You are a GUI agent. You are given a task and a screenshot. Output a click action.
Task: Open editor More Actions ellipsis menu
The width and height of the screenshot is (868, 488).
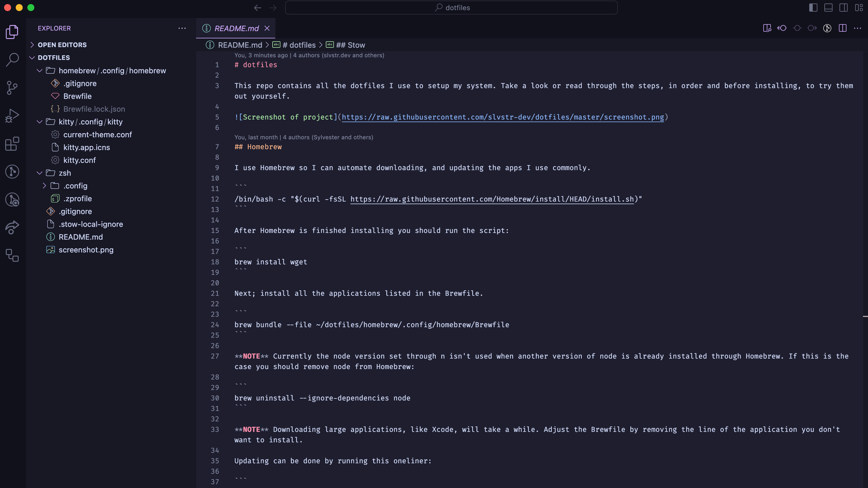tap(857, 28)
